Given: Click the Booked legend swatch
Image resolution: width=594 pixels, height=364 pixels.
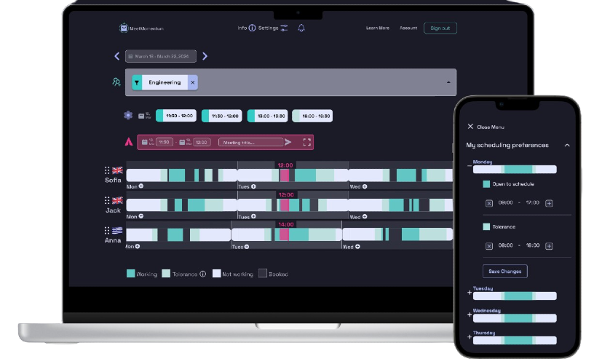Looking at the screenshot, I should pos(263,273).
